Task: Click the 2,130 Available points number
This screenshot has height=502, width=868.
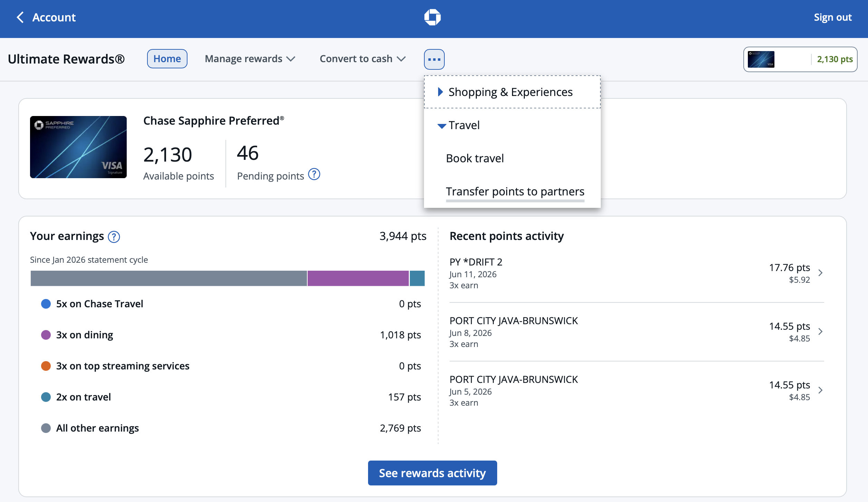Action: (x=167, y=154)
